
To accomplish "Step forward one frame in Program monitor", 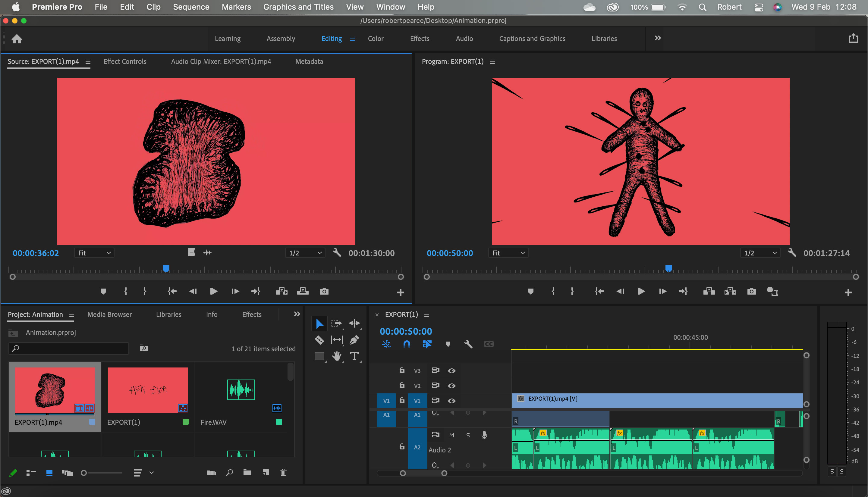I will [662, 291].
